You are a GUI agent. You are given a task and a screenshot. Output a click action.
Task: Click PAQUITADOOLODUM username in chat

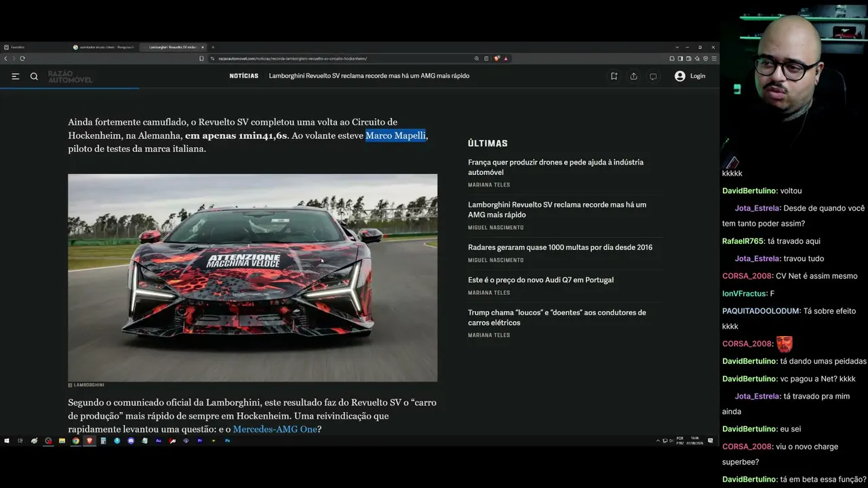(759, 311)
